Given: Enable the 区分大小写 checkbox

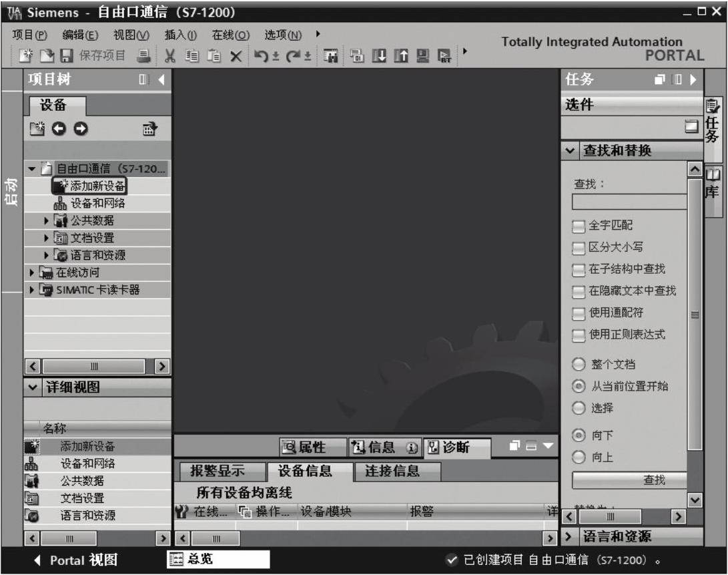Looking at the screenshot, I should (579, 248).
